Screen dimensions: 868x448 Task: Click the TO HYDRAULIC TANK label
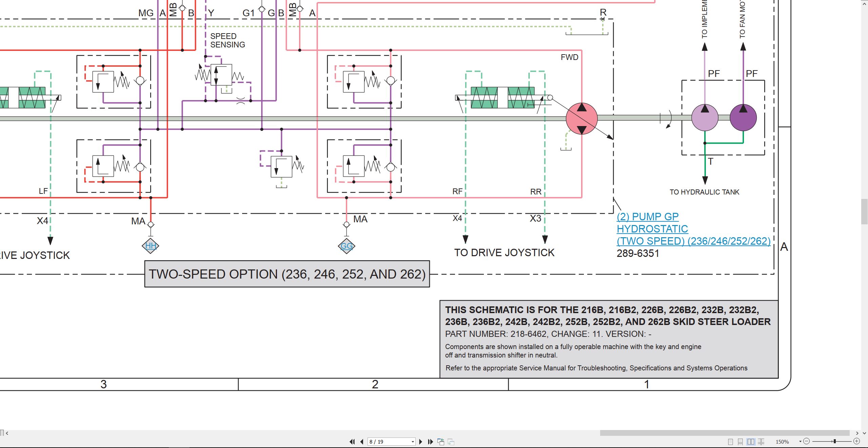tap(704, 192)
